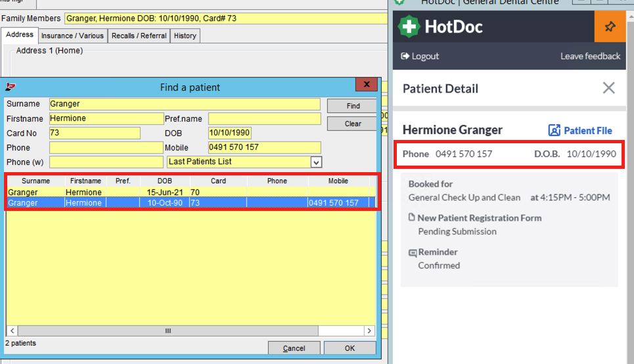The width and height of the screenshot is (634, 364).
Task: Sort by DOB column header
Action: pos(164,181)
